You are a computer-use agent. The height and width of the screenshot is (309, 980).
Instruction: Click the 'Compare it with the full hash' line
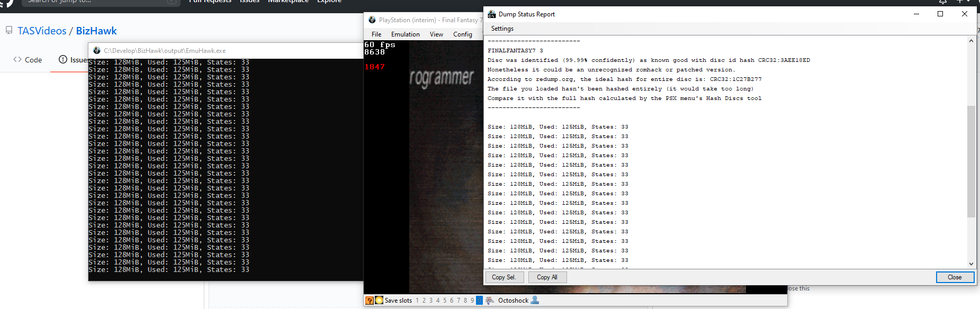(625, 98)
